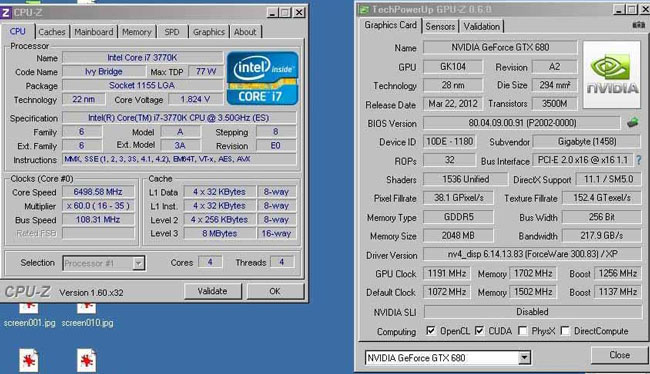Image resolution: width=650 pixels, height=374 pixels.
Task: Toggle the PhysX checkbox
Action: point(523,330)
